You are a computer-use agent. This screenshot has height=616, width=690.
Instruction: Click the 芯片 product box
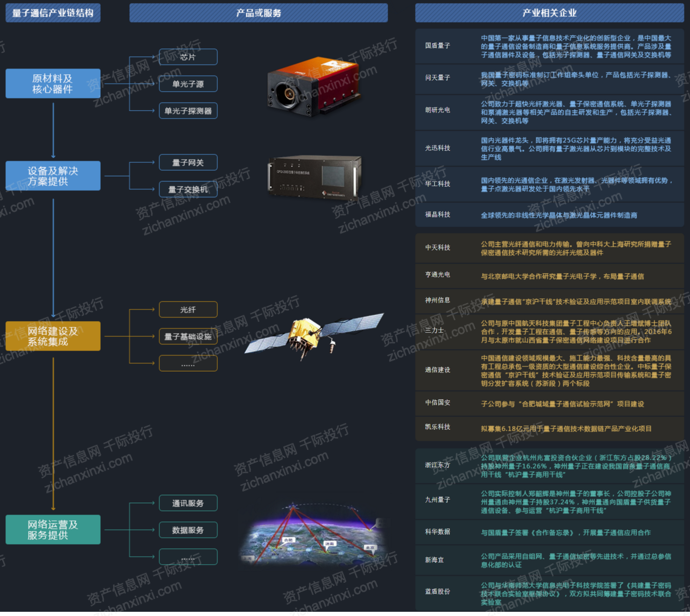(188, 57)
